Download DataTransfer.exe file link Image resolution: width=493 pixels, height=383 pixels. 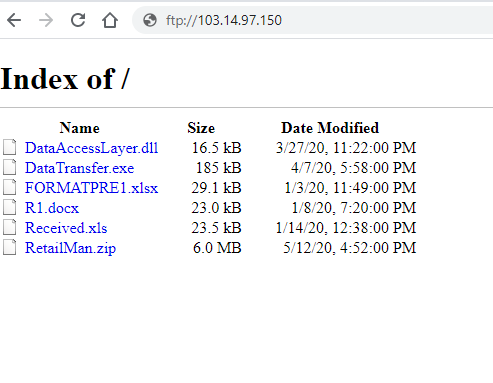click(x=79, y=168)
